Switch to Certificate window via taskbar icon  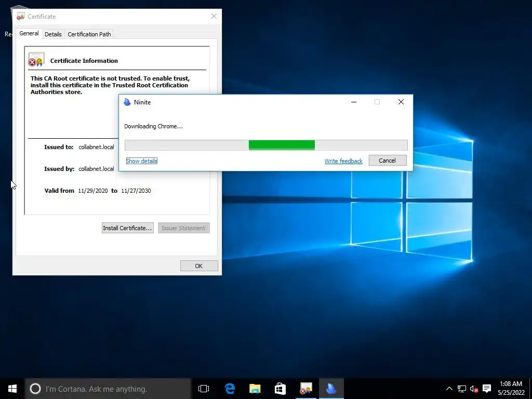coord(305,389)
